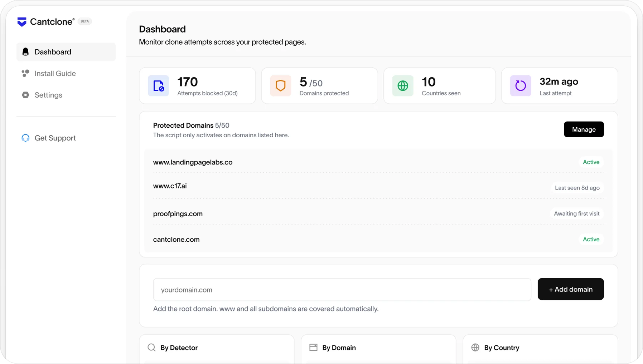Click the 10 countries seen value
The width and height of the screenshot is (643, 364).
(x=429, y=82)
